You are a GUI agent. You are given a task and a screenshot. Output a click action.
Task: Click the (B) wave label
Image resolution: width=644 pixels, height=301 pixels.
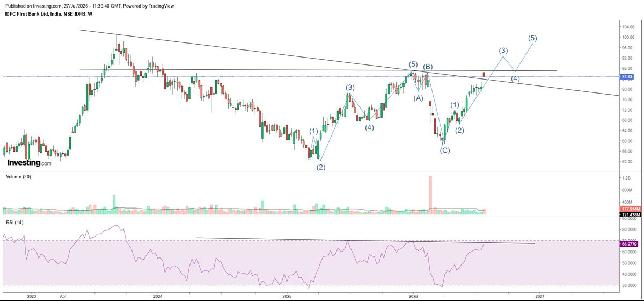tap(427, 67)
